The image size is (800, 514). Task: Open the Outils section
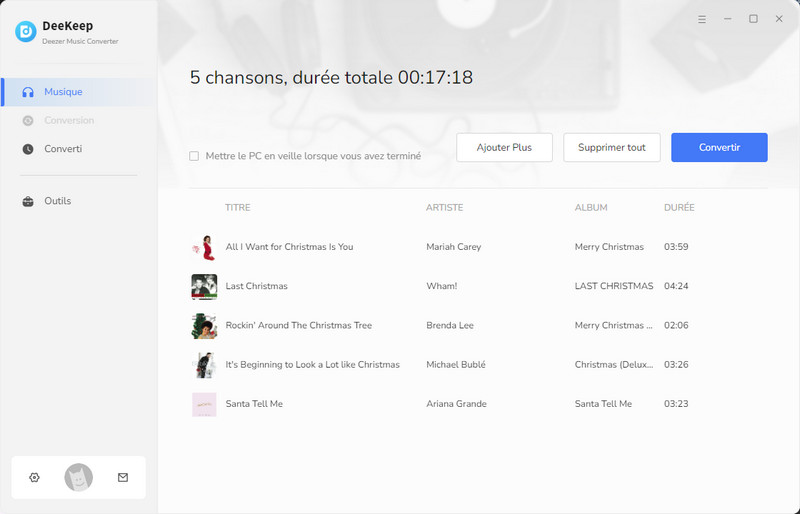(79, 201)
